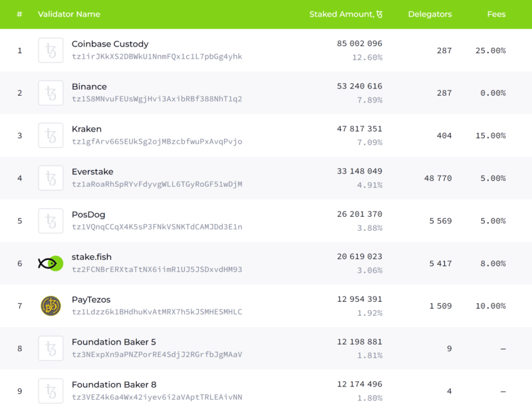Select Kraken address tz1gfArv665EUkSg2ojMBzcbfwuPxAvqPvjo

[157, 142]
